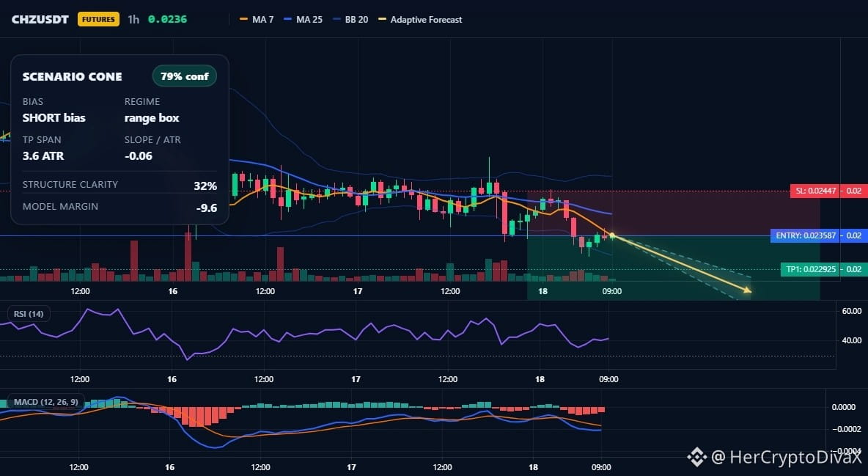The width and height of the screenshot is (868, 476).
Task: Toggle the Adaptive Forecast legend item
Action: (420, 19)
